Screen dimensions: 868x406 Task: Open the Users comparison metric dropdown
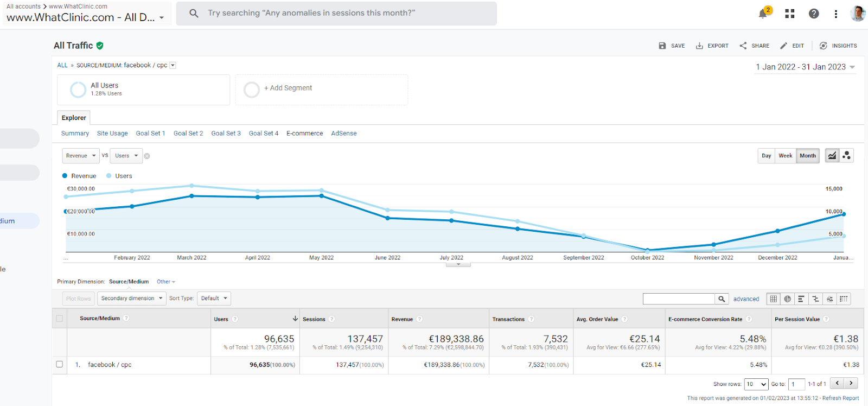[x=126, y=156]
